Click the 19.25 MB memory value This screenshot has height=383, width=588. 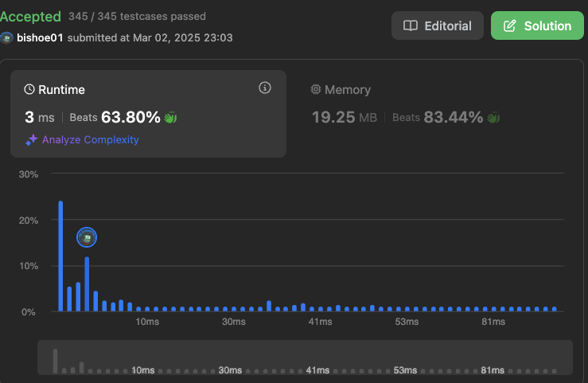(345, 117)
